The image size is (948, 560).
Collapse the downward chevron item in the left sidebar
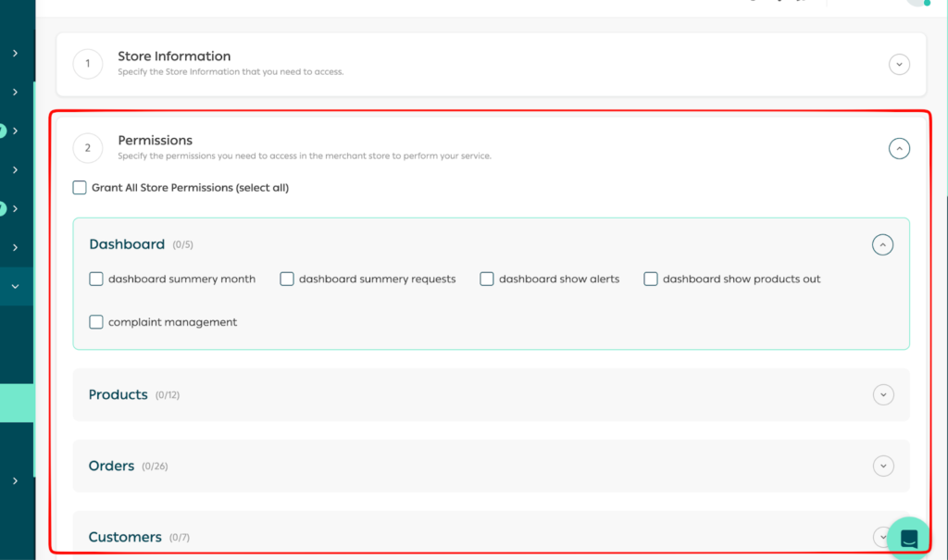pyautogui.click(x=15, y=286)
